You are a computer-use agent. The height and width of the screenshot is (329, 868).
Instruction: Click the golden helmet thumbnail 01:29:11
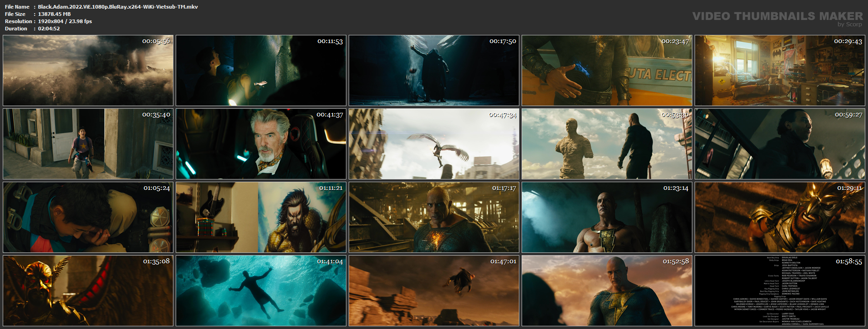[780, 218]
